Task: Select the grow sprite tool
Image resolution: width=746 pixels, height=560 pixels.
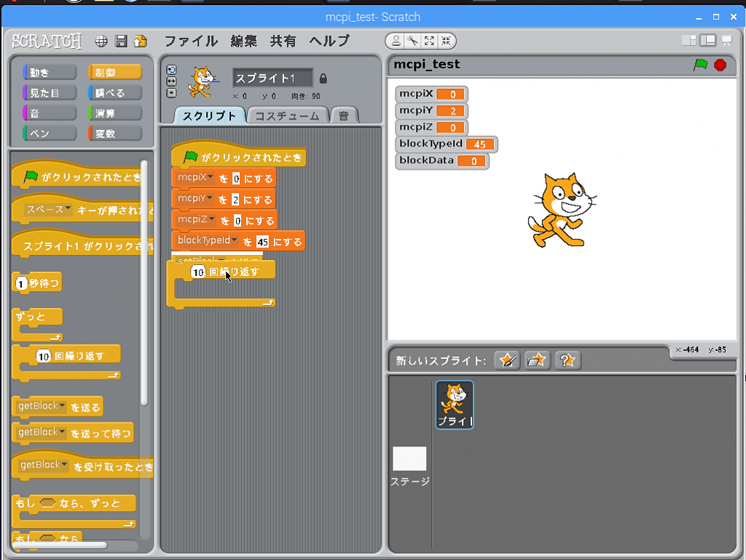Action: coord(429,41)
